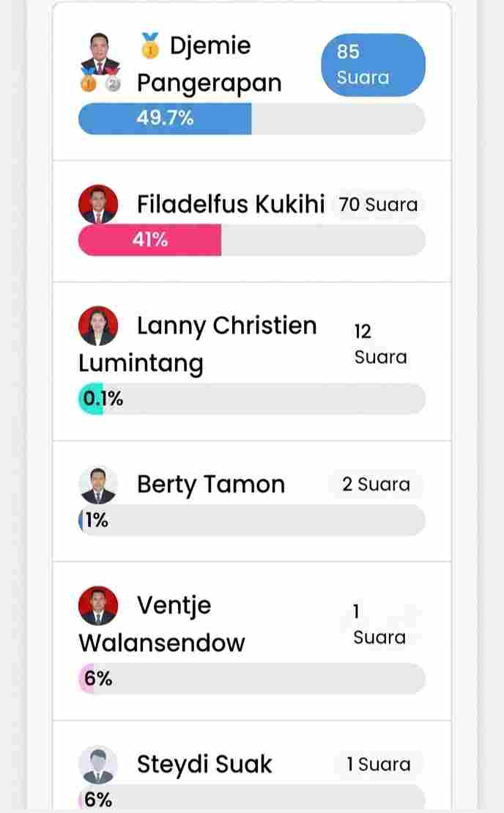504x813 pixels.
Task: Select the 0.1% teal progress bar
Action: click(252, 399)
